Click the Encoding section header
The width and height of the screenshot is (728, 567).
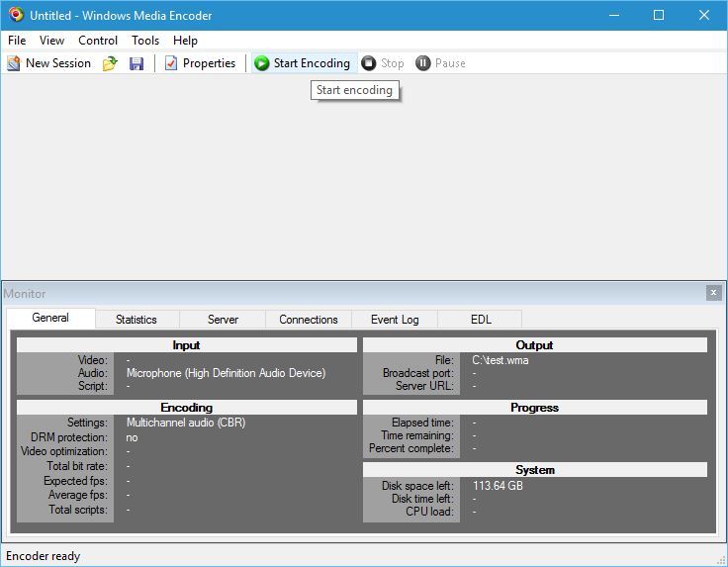(x=187, y=408)
